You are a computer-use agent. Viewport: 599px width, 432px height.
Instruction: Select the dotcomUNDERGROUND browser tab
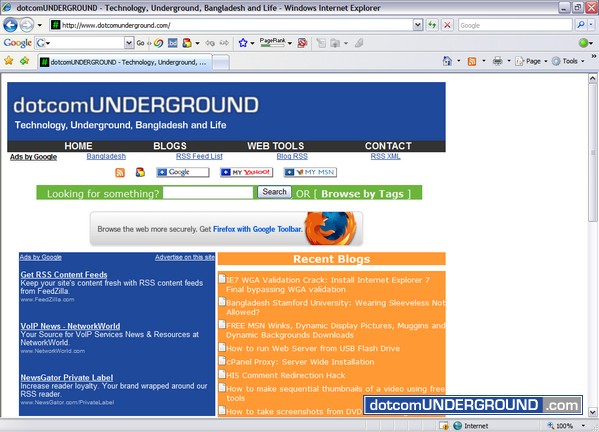124,62
